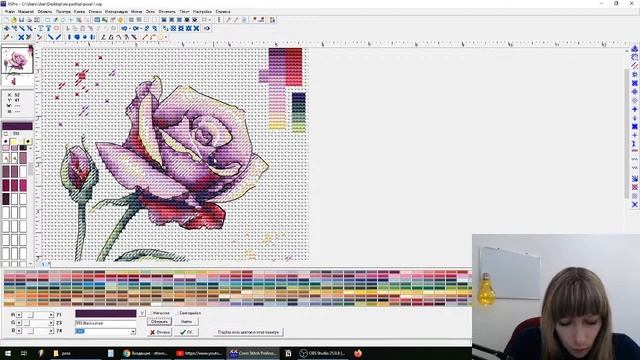The image size is (640, 360).
Task: Click the brush tool icon in third row
Action: (6, 37)
